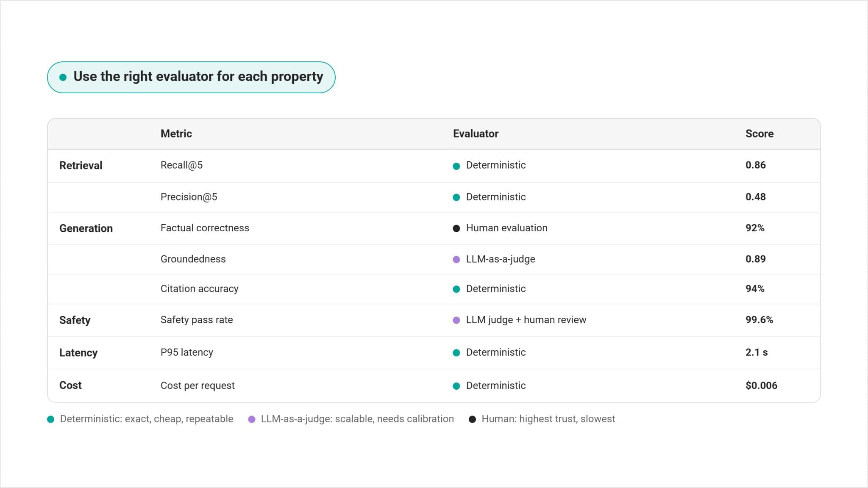Click the purple dot next to LLM-as-a-judge in Groundedness row
The image size is (868, 488).
pos(456,259)
